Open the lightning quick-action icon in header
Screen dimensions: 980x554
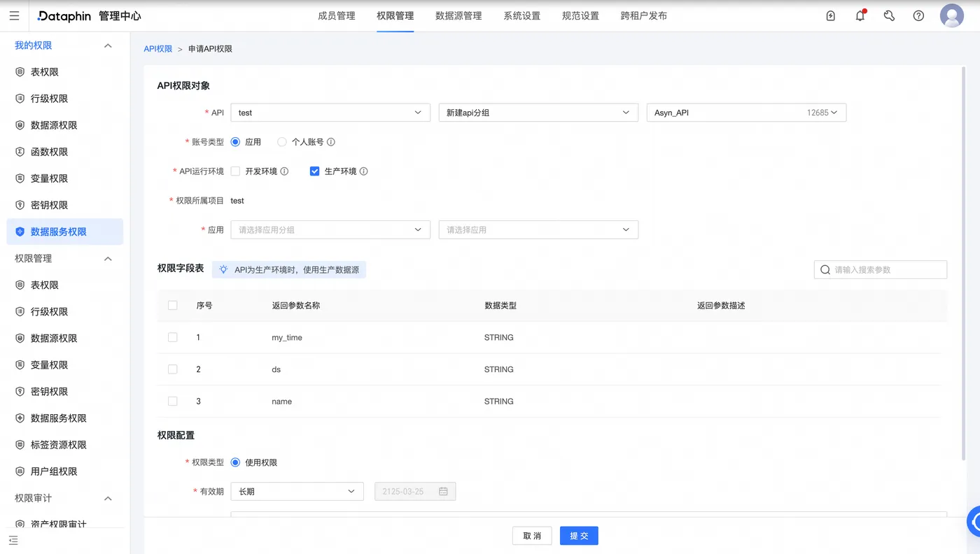pos(831,15)
